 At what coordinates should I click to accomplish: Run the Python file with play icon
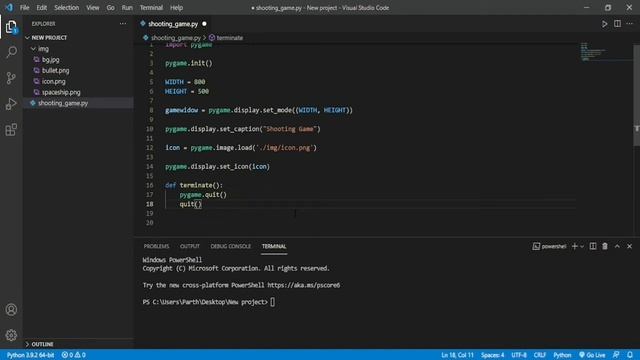pos(604,24)
